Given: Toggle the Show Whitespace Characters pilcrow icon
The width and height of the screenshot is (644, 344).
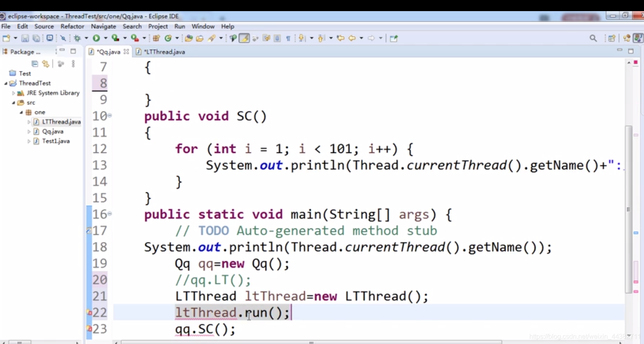Looking at the screenshot, I should 288,38.
